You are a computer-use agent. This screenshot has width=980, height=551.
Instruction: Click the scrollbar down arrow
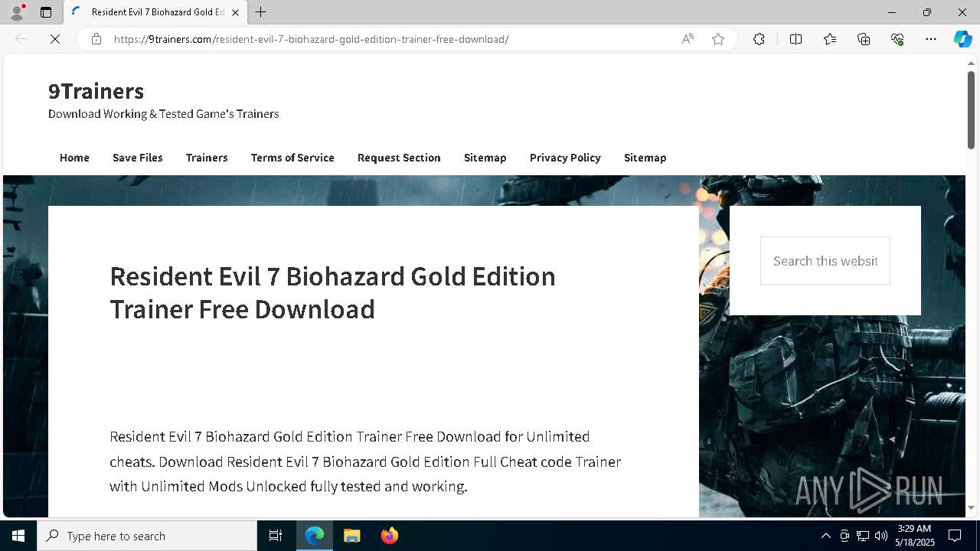tap(971, 507)
